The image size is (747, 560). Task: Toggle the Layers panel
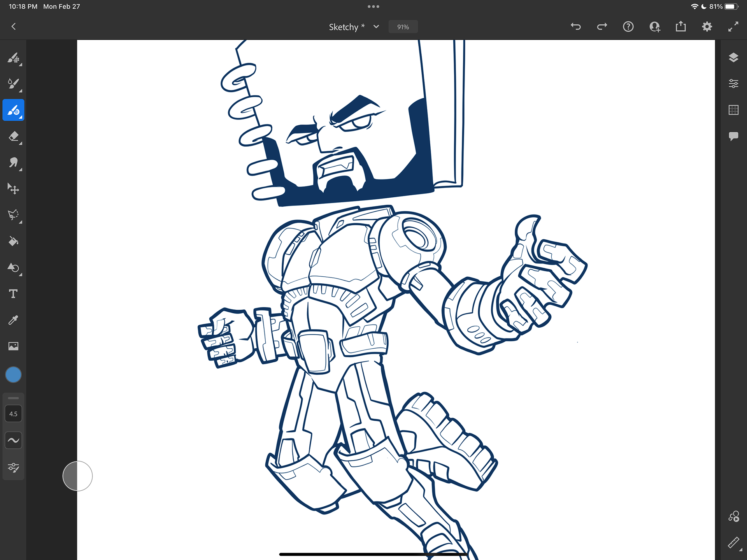733,58
